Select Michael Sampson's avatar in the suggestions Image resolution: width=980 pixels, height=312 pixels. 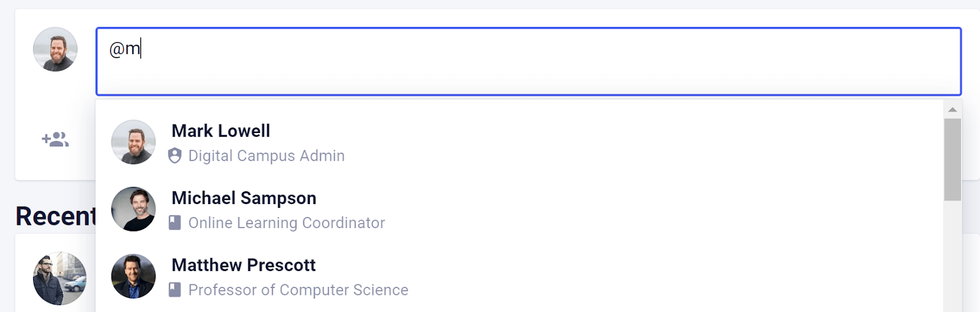tap(133, 209)
